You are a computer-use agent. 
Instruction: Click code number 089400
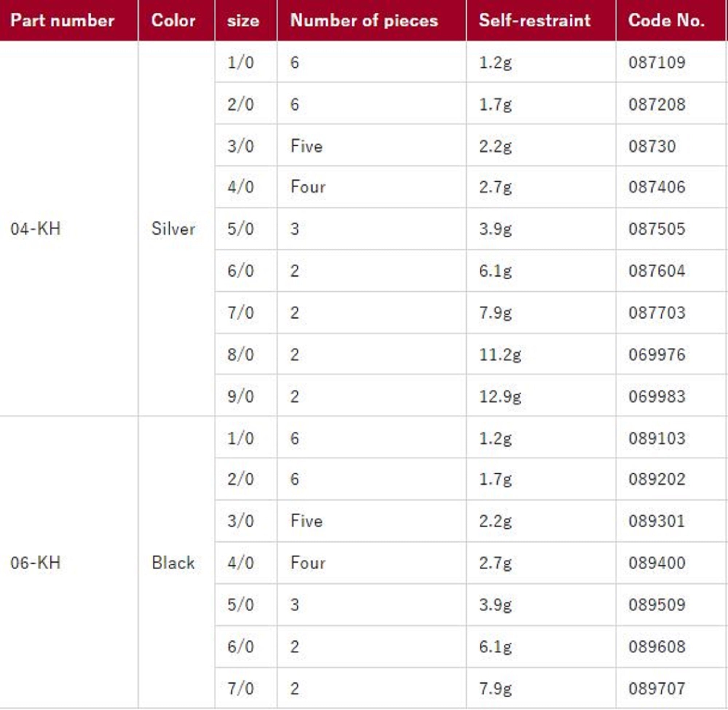pos(657,562)
